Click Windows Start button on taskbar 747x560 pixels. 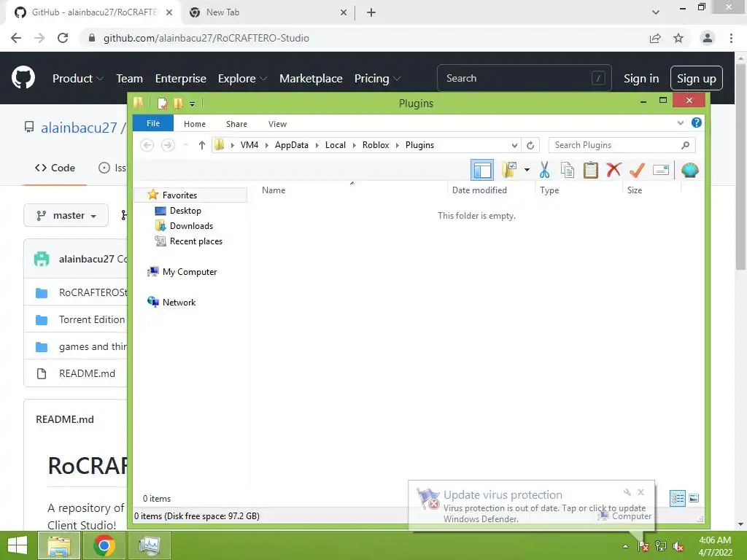pos(18,545)
